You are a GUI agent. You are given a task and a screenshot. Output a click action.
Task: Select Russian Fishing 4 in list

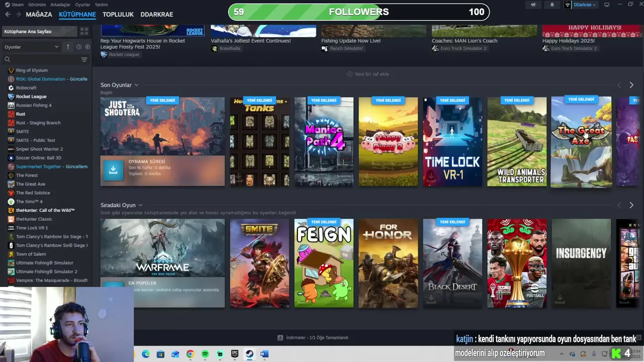pos(34,105)
